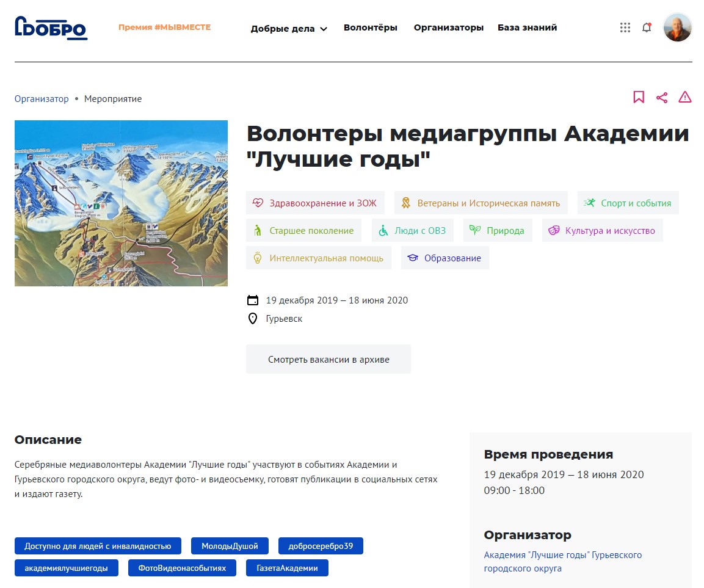Click the МолодыДушой hashtag
The height and width of the screenshot is (588, 704).
coord(230,546)
